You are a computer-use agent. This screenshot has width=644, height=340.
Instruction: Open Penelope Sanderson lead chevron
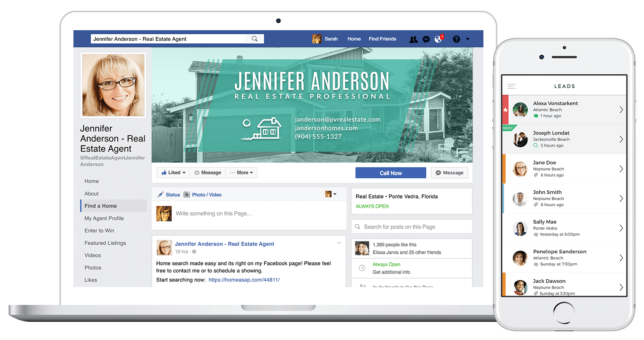[x=621, y=258]
